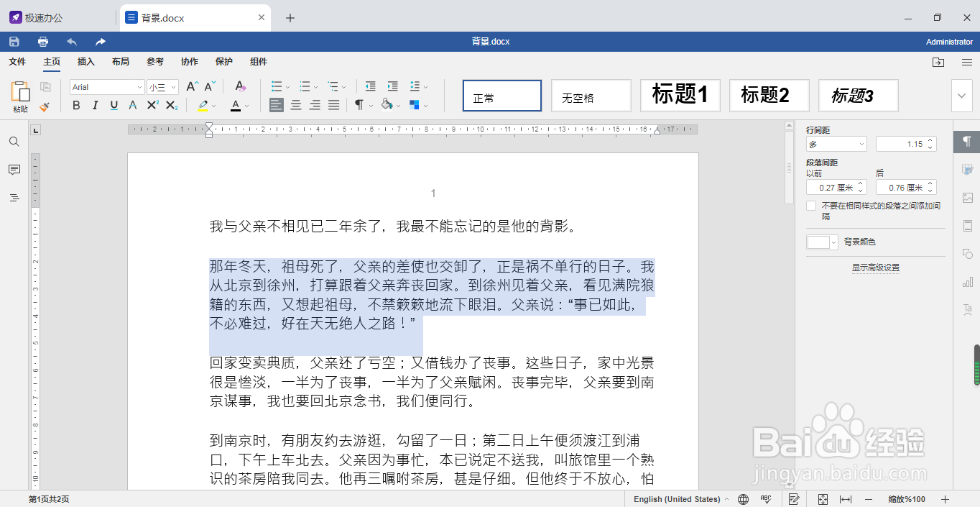This screenshot has height=507, width=980.
Task: Switch to the 插入 tab
Action: pyautogui.click(x=86, y=62)
